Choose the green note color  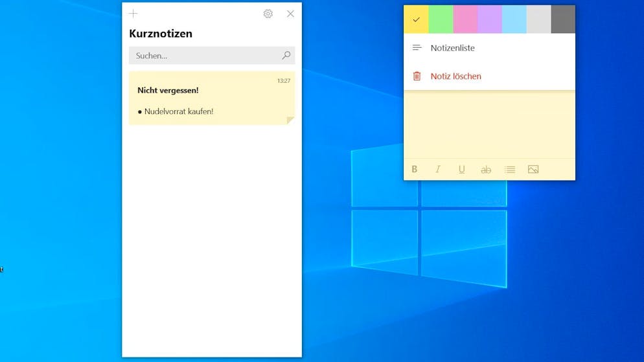[441, 19]
